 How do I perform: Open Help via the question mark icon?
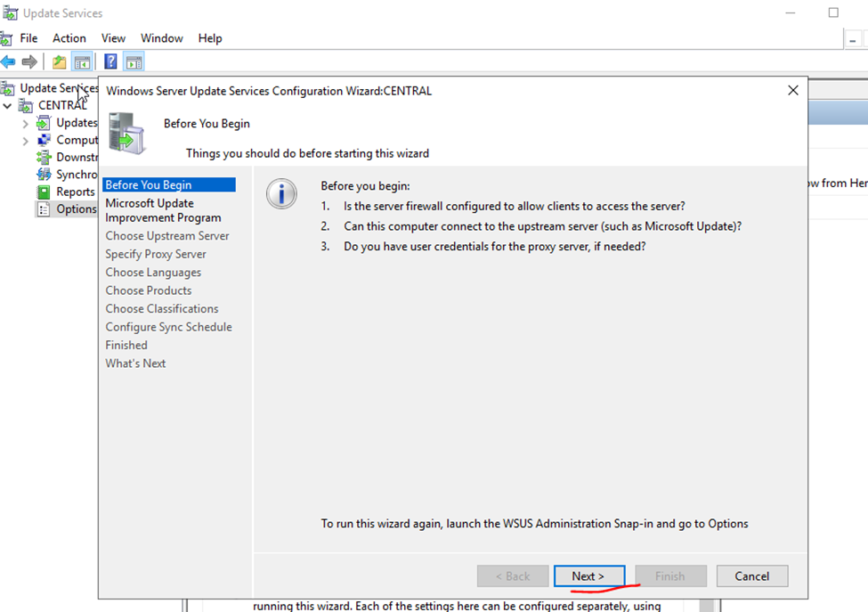pyautogui.click(x=110, y=62)
